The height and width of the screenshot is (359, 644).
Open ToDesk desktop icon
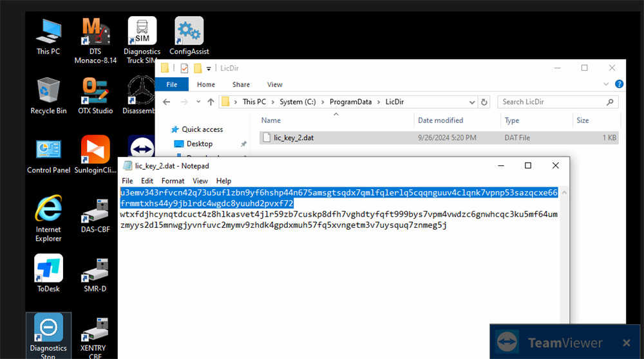[48, 273]
